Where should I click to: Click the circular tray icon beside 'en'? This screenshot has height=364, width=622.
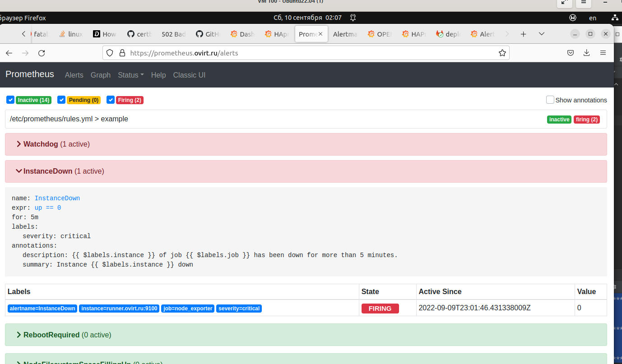click(x=573, y=18)
